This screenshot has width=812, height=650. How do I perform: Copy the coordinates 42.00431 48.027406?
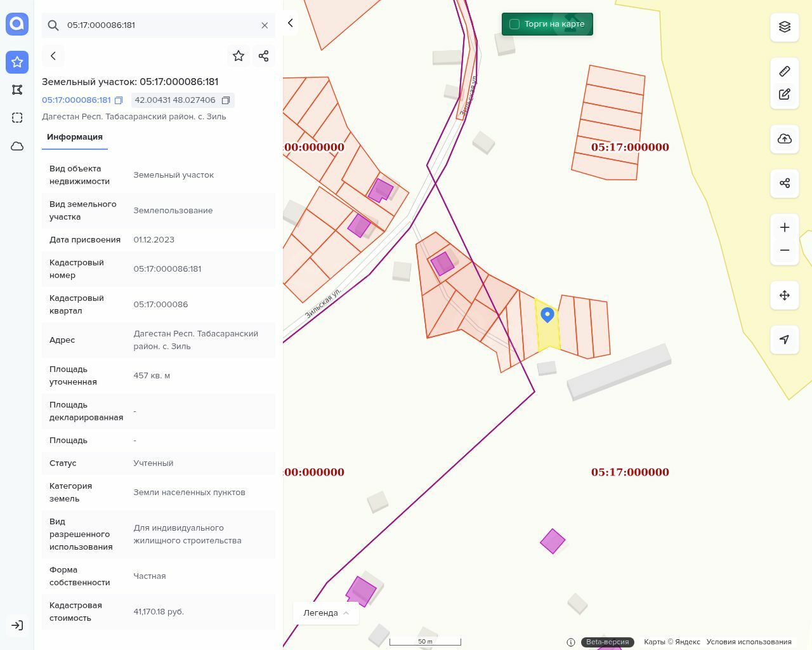pos(225,100)
